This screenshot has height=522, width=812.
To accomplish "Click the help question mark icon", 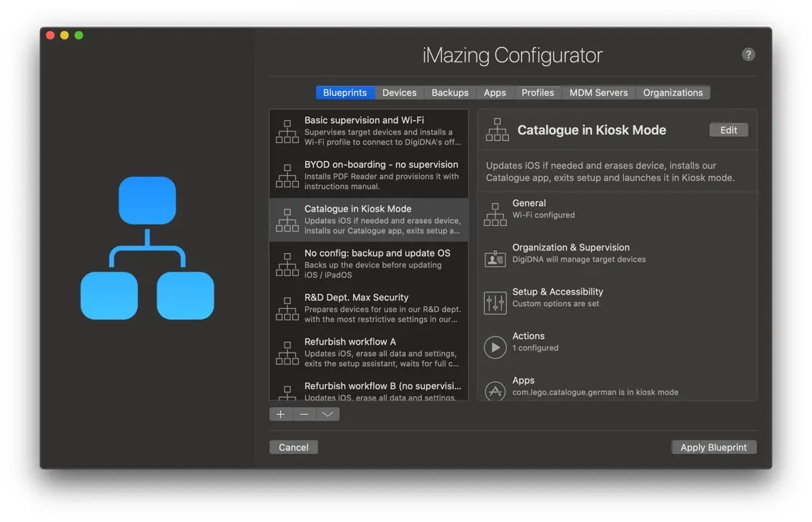I will 748,54.
